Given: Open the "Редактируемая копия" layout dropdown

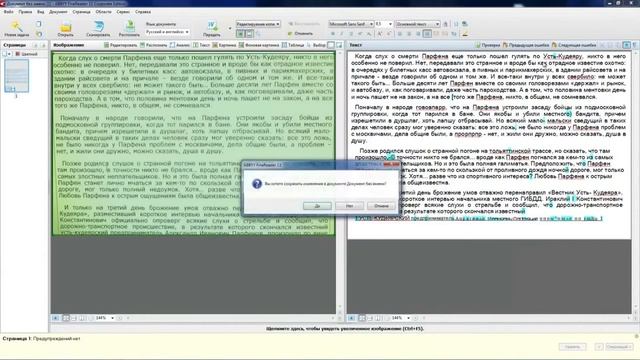Looking at the screenshot, I should (x=258, y=24).
